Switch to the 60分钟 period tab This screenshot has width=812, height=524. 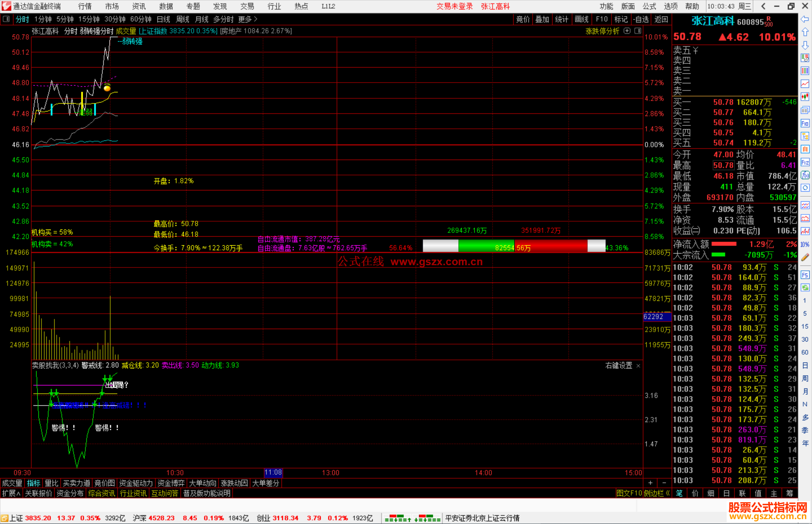coord(141,19)
